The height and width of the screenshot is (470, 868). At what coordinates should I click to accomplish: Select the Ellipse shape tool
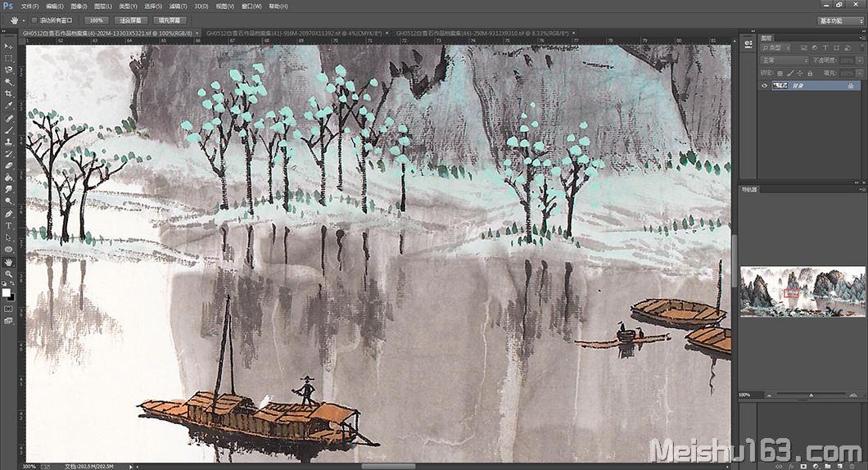click(x=8, y=250)
